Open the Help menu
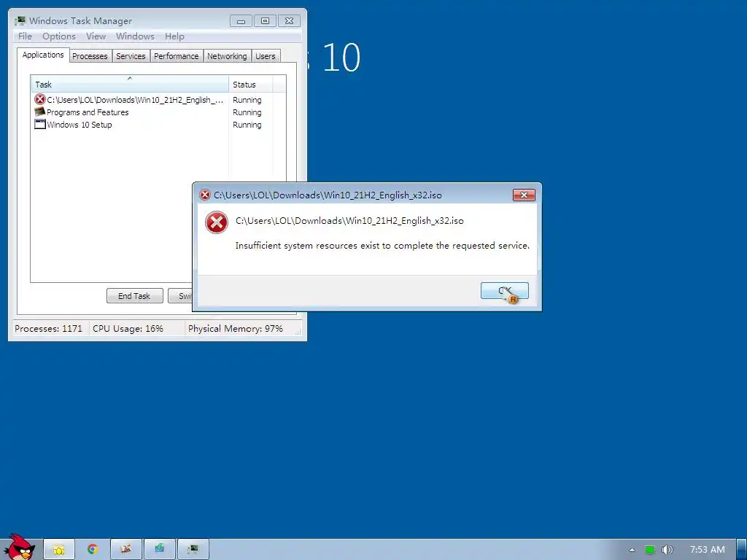Image resolution: width=747 pixels, height=560 pixels. click(x=174, y=36)
